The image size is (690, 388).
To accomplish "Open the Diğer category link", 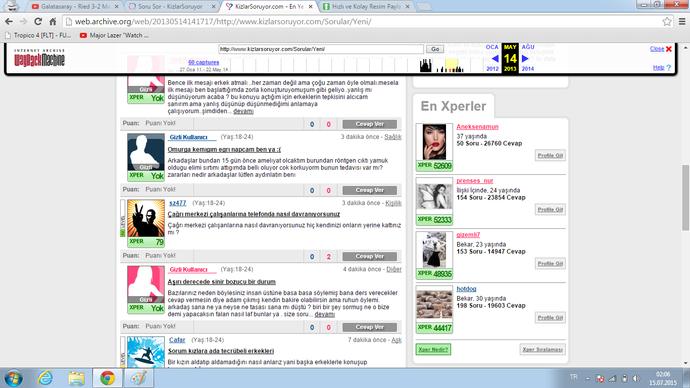I will (394, 269).
